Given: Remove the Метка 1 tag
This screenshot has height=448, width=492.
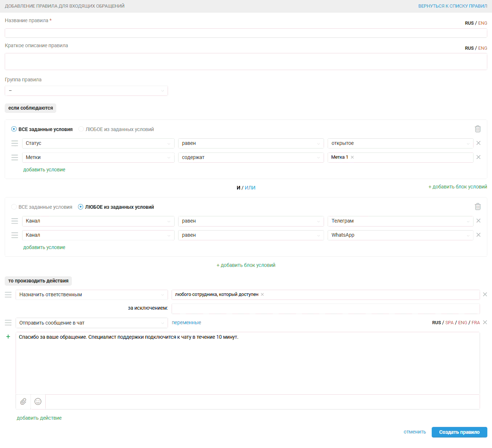Looking at the screenshot, I should (x=352, y=157).
